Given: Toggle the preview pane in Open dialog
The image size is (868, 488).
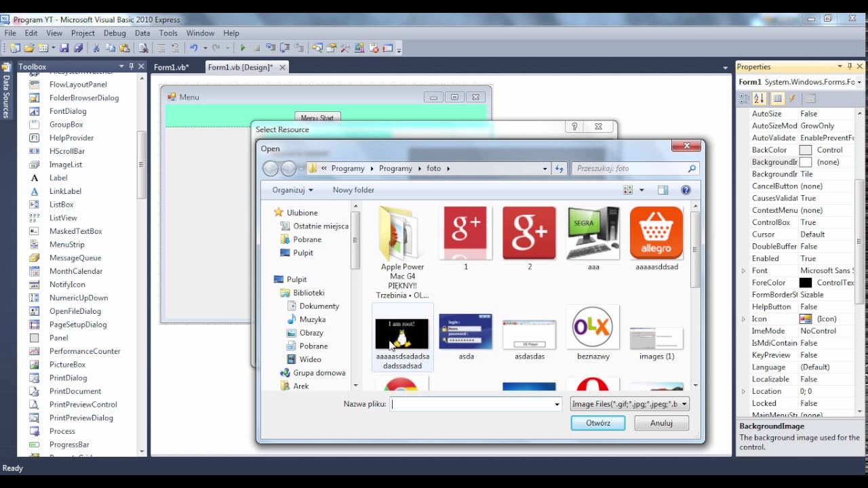Looking at the screenshot, I should pos(663,190).
